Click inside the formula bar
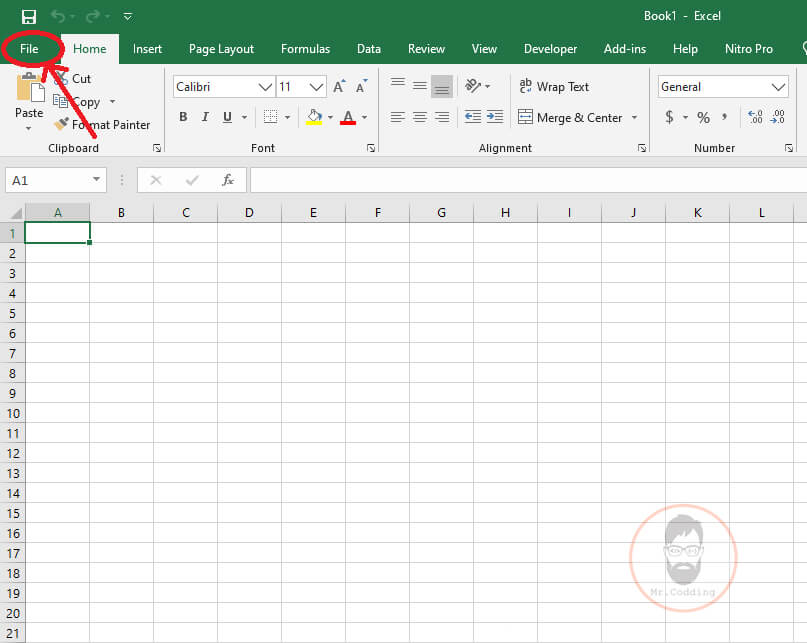This screenshot has height=643, width=807. click(x=528, y=180)
